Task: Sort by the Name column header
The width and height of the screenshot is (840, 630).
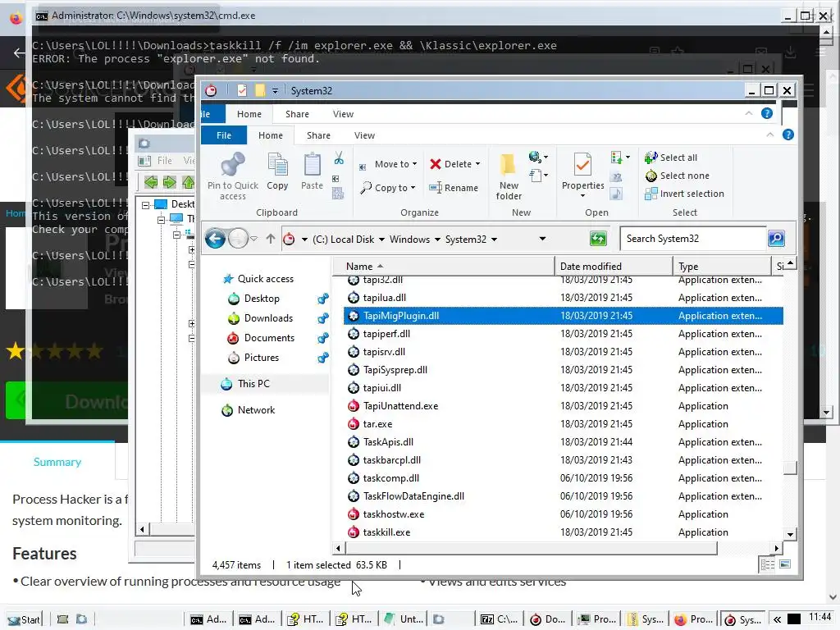Action: tap(444, 267)
